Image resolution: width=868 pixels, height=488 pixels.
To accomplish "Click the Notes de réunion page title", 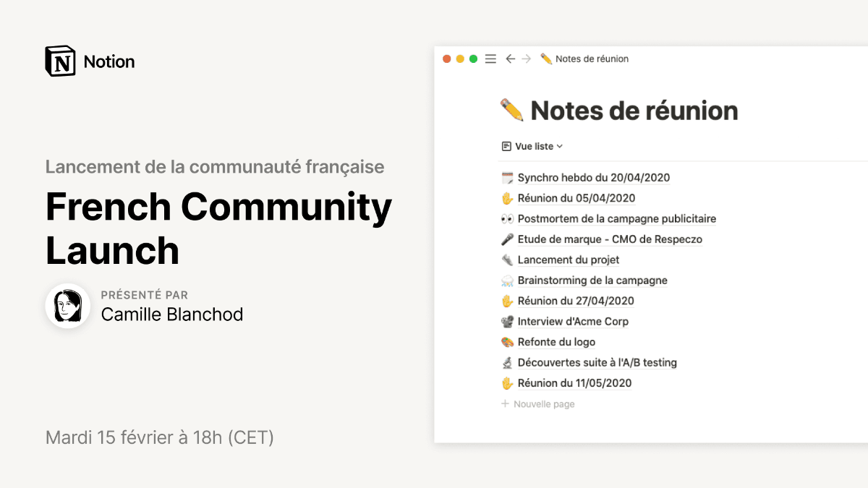I will click(x=634, y=111).
